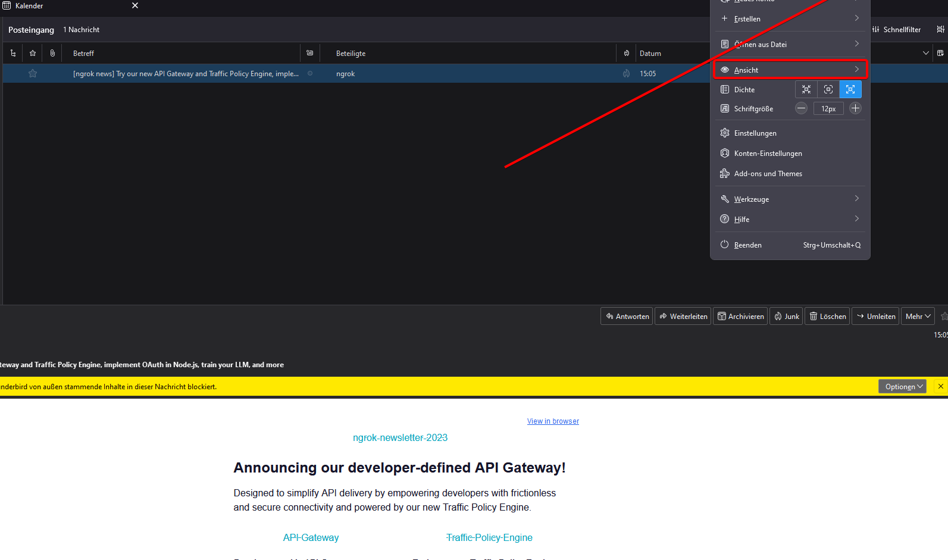
Task: Select the relaxed density option
Action: coord(850,90)
